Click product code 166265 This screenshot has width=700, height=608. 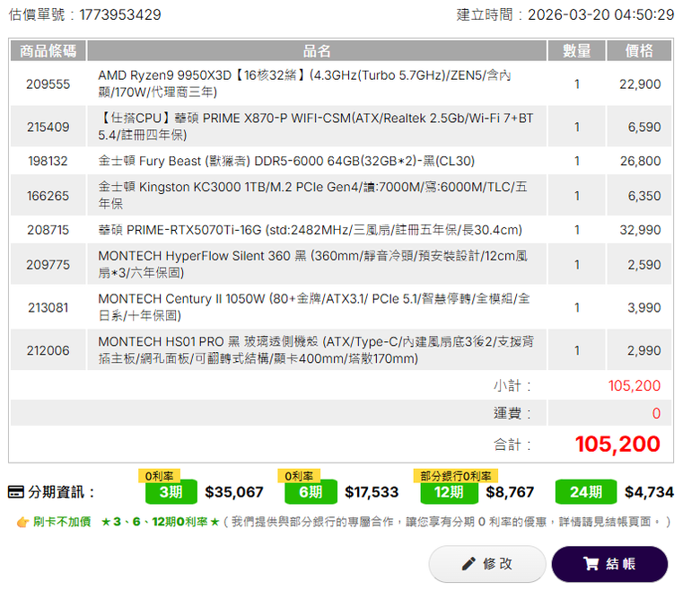48,196
